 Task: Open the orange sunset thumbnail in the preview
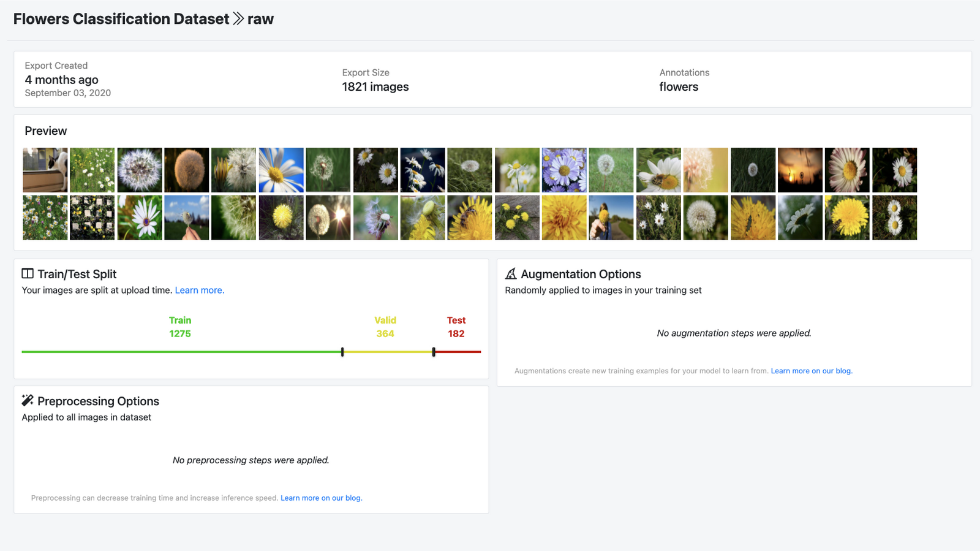[x=800, y=170]
